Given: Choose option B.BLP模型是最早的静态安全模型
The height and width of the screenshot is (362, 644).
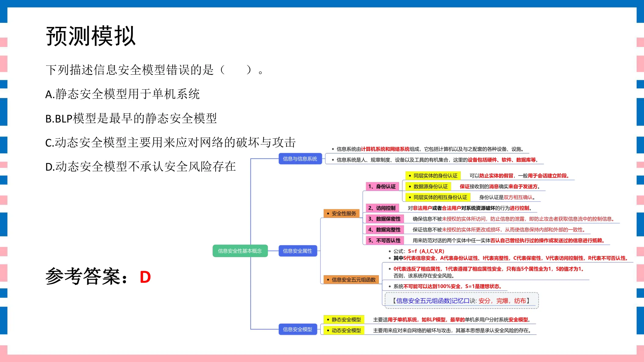Looking at the screenshot, I should [x=131, y=118].
